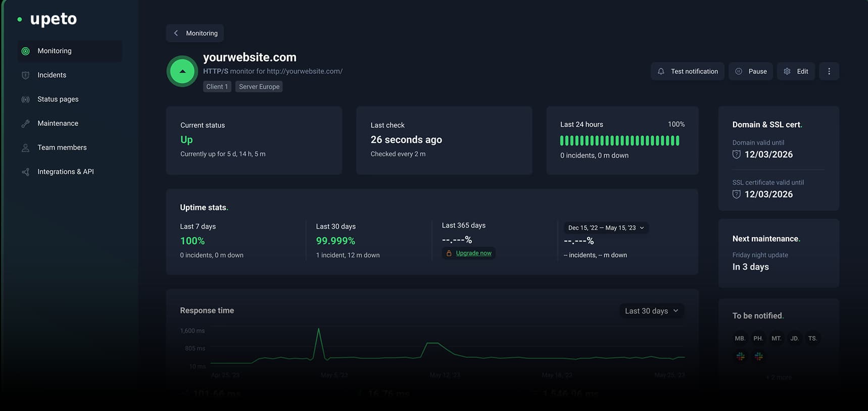The image size is (868, 411).
Task: Open Status pages in the sidebar
Action: [70, 99]
